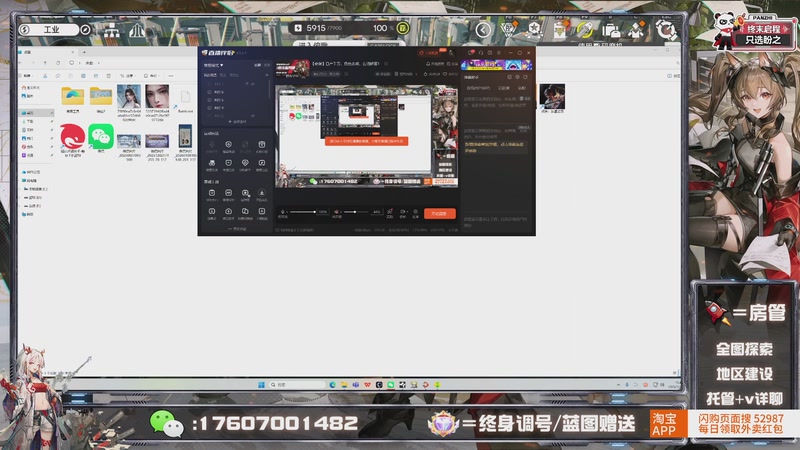Open the Sort dropdown in File Explorer toolbar
Viewport: 800px width, 450px height.
[x=127, y=76]
